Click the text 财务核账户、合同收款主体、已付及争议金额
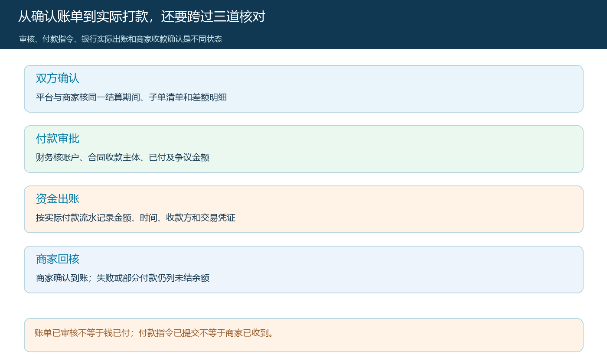This screenshot has width=607, height=364. pos(123,157)
